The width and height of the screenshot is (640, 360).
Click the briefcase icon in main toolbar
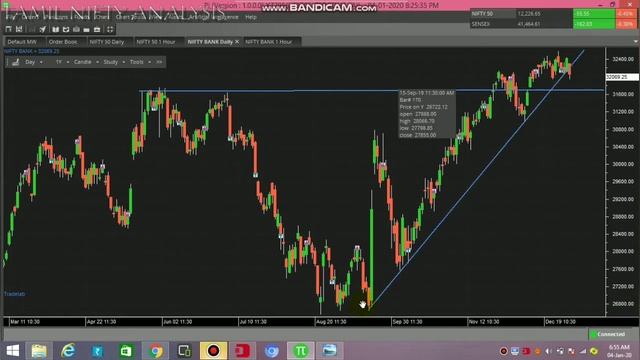pyautogui.click(x=97, y=29)
